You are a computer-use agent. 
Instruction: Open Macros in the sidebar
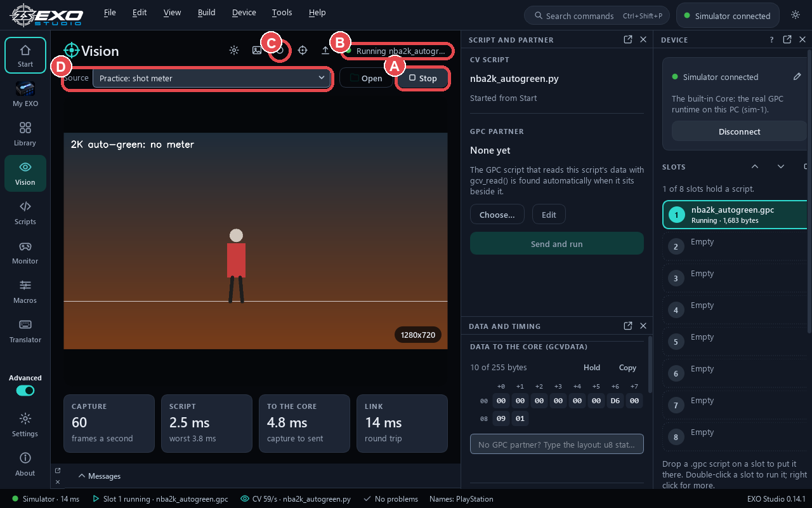coord(25,291)
